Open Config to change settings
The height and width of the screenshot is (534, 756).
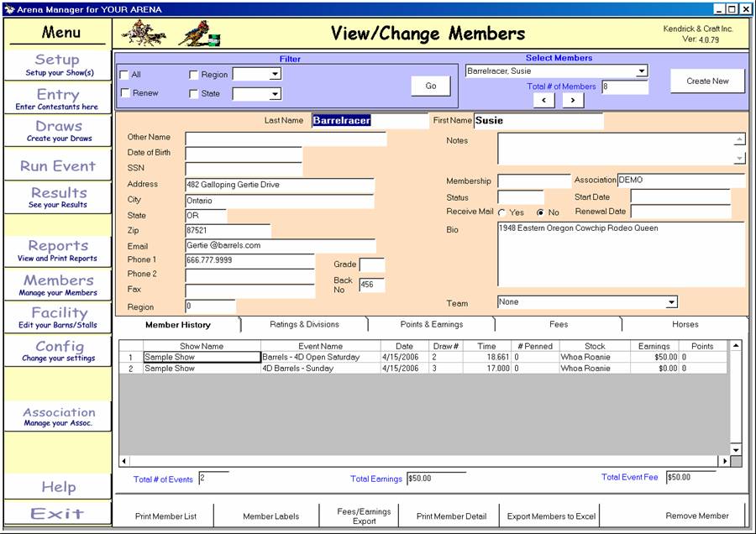(58, 351)
